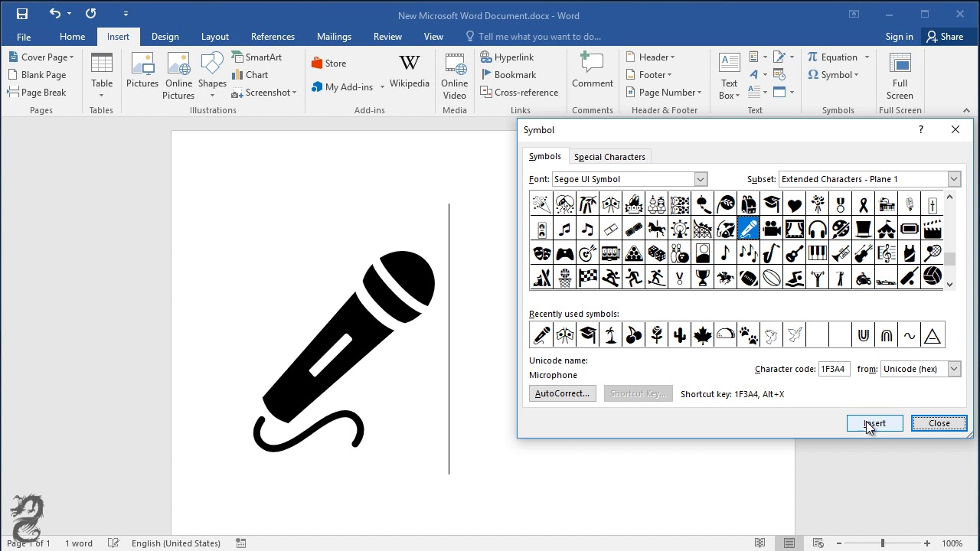Open the Design ribbon tab
The width and height of the screenshot is (980, 551).
(165, 37)
